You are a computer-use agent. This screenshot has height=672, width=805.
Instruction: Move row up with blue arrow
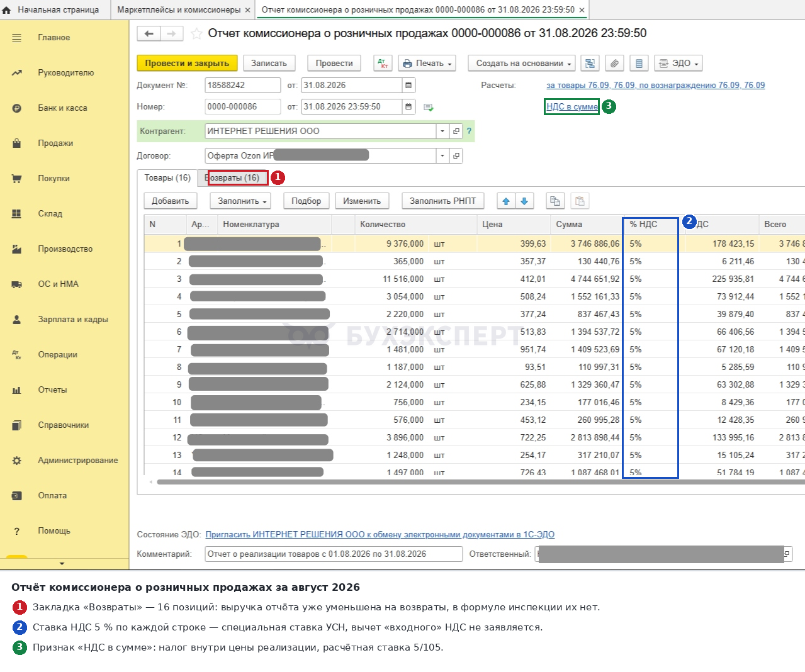tap(506, 201)
